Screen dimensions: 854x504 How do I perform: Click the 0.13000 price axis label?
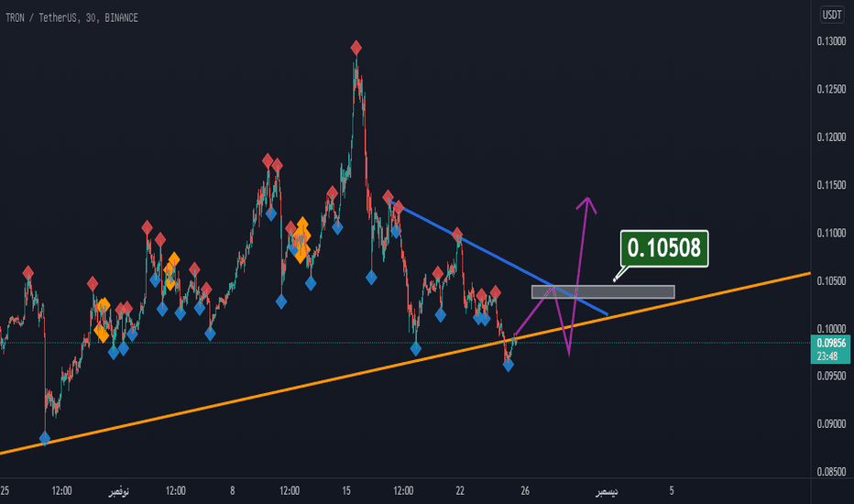[831, 41]
